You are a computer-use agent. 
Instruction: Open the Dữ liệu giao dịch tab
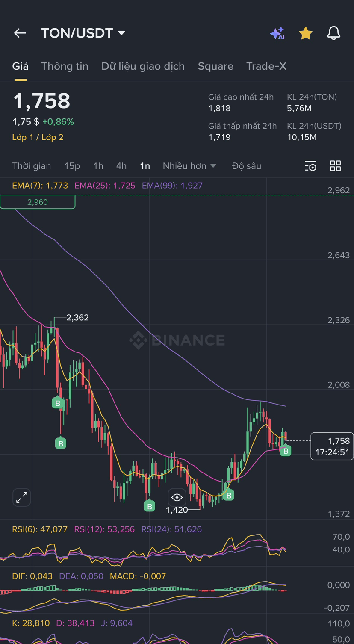(143, 66)
